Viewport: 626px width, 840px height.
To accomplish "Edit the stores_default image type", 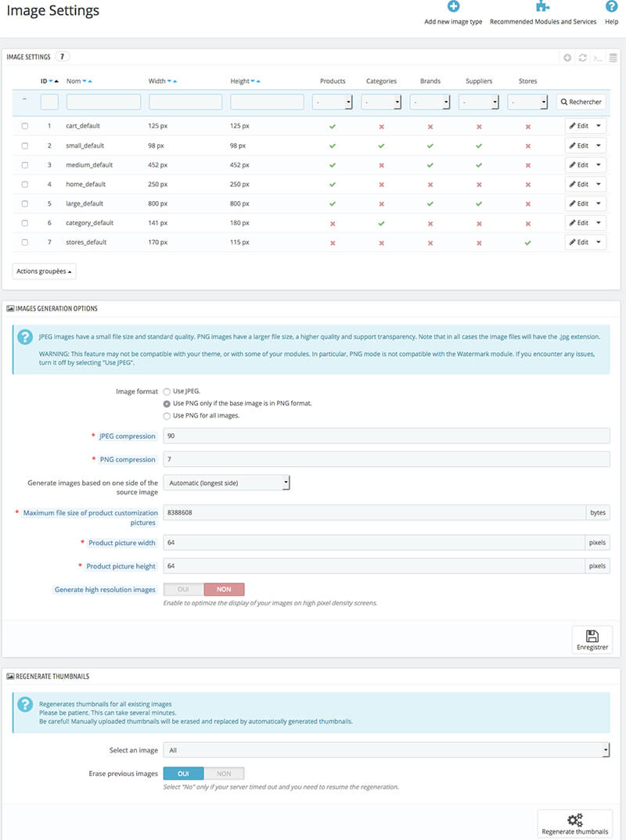I will (579, 242).
